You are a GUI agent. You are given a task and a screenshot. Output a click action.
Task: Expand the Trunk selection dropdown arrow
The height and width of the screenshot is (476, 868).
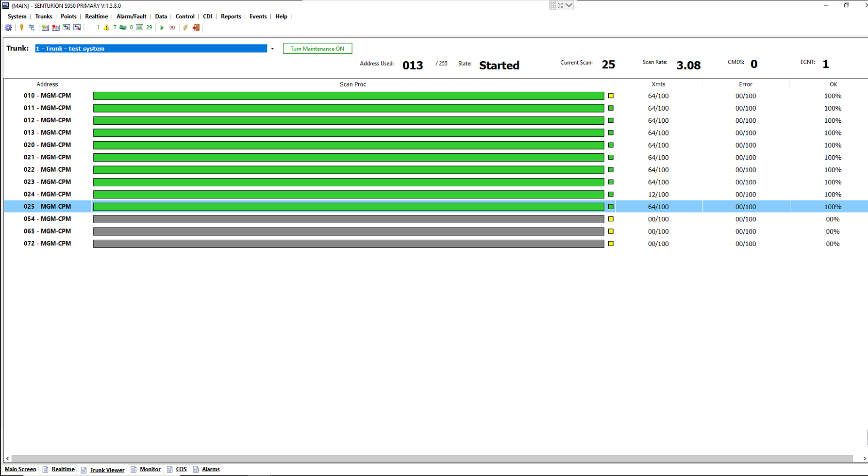coord(272,49)
